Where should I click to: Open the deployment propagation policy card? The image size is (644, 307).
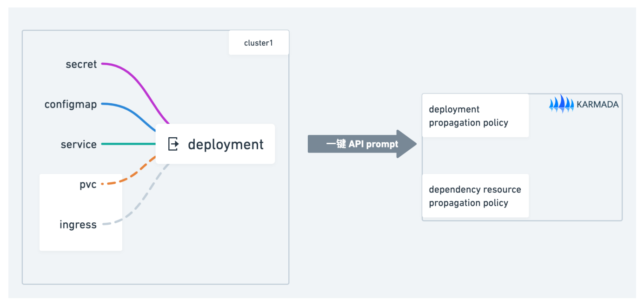(475, 116)
